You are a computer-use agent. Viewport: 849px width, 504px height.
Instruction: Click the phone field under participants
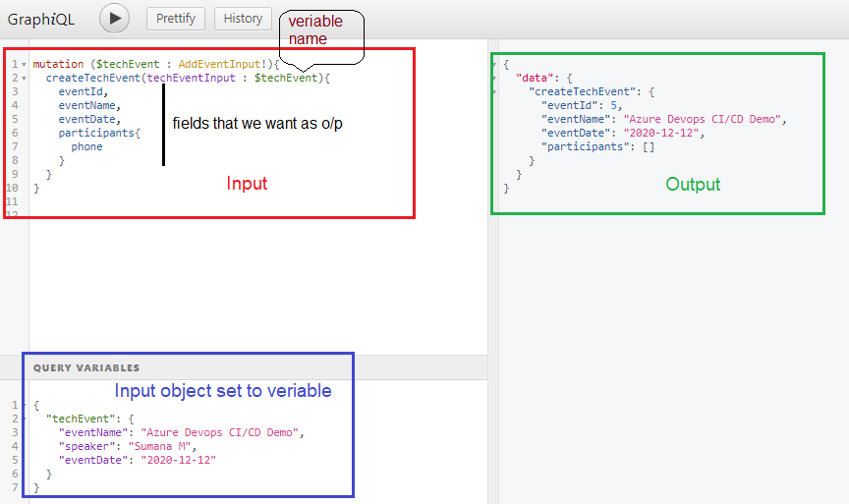coord(86,146)
